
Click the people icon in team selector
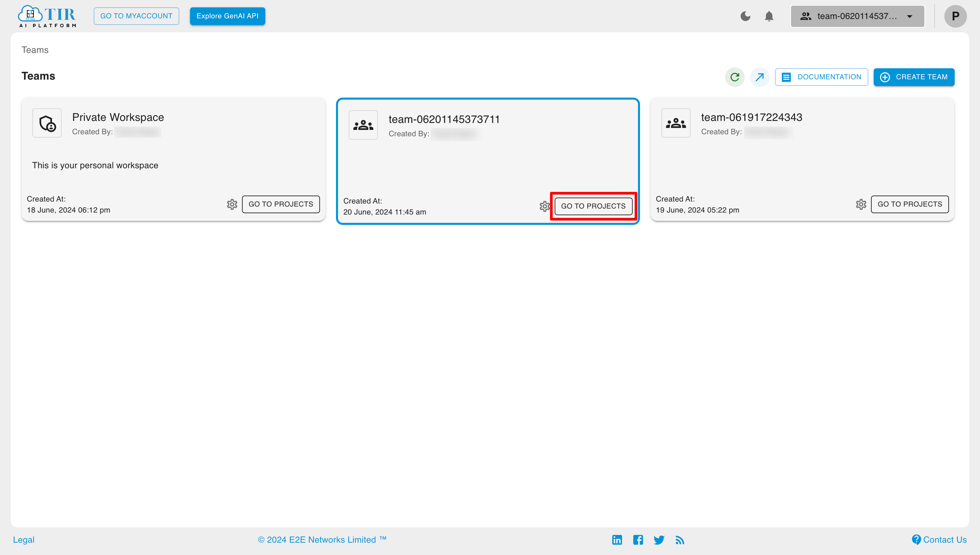(x=805, y=16)
